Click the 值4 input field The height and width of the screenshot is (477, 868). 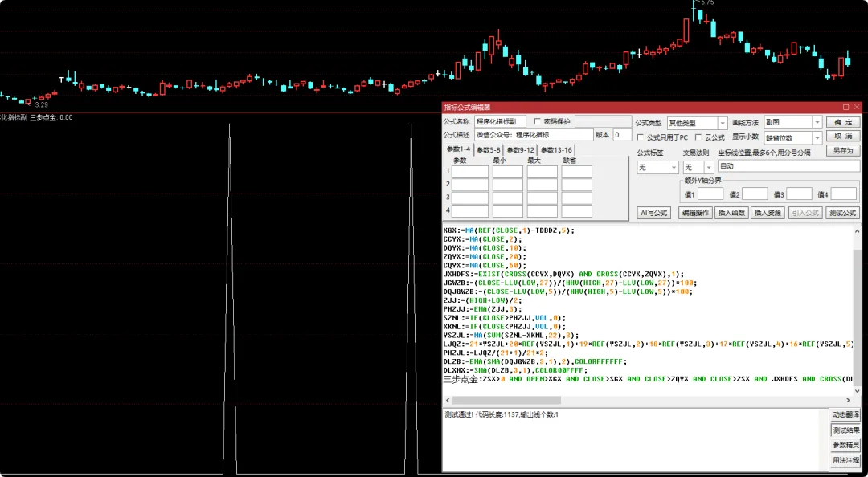[x=844, y=194]
